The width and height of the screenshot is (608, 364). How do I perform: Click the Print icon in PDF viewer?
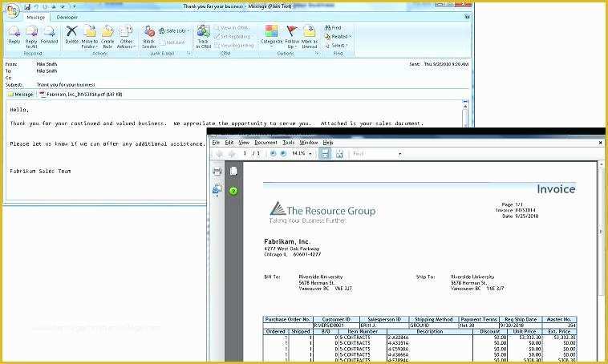coord(217,171)
